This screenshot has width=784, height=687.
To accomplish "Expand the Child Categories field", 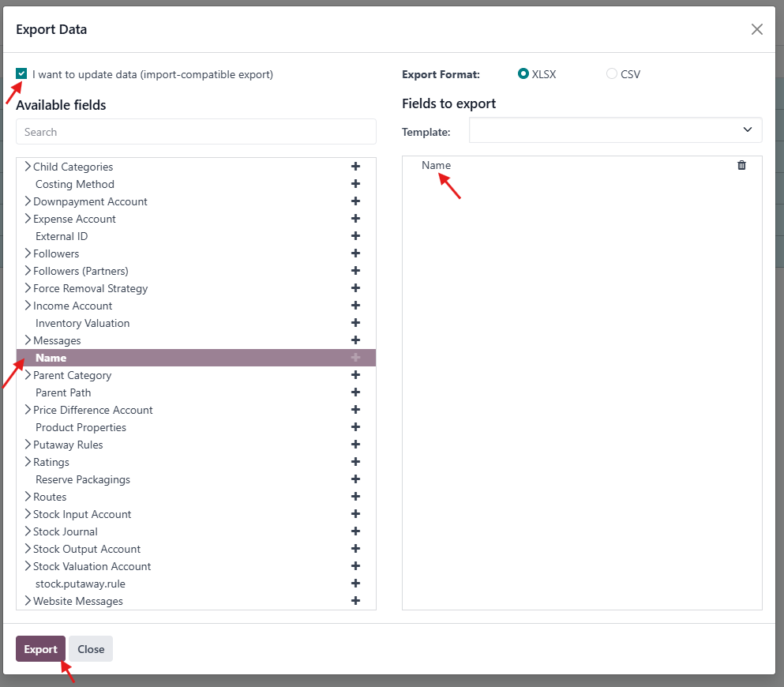I will [x=28, y=167].
